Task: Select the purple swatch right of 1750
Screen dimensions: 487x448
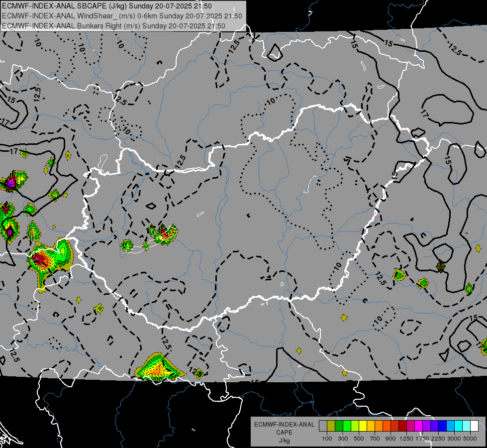Action: [427, 426]
